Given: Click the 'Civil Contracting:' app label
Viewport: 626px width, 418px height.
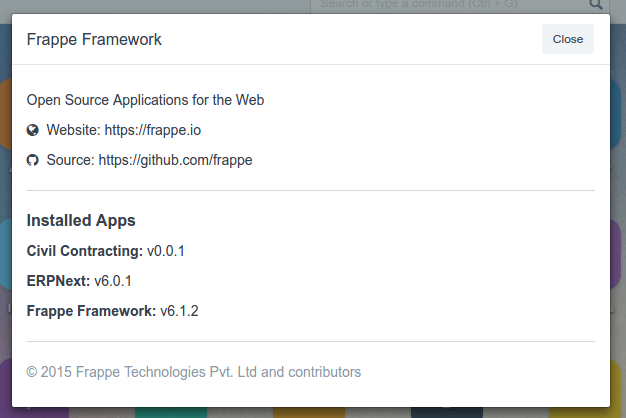Looking at the screenshot, I should pos(85,251).
